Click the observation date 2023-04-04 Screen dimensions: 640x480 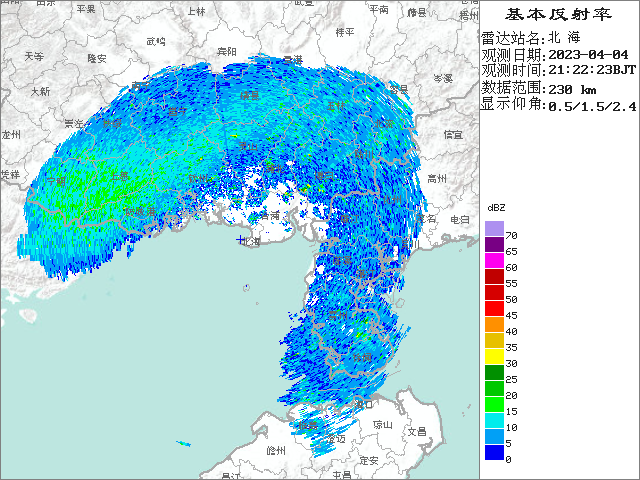click(588, 54)
